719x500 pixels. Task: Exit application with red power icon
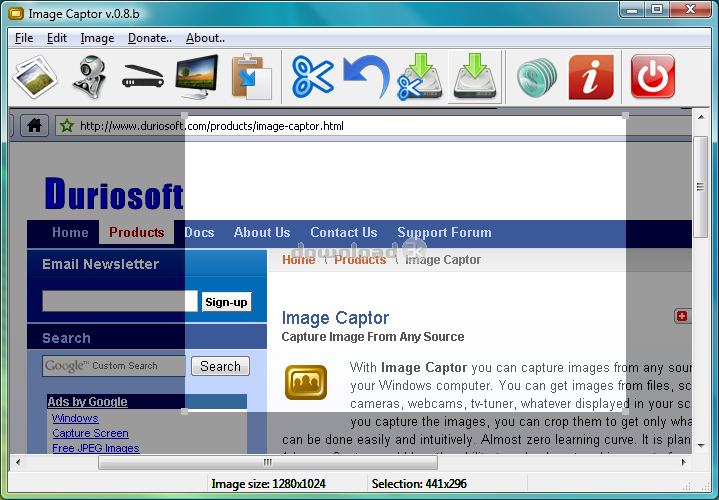point(653,77)
